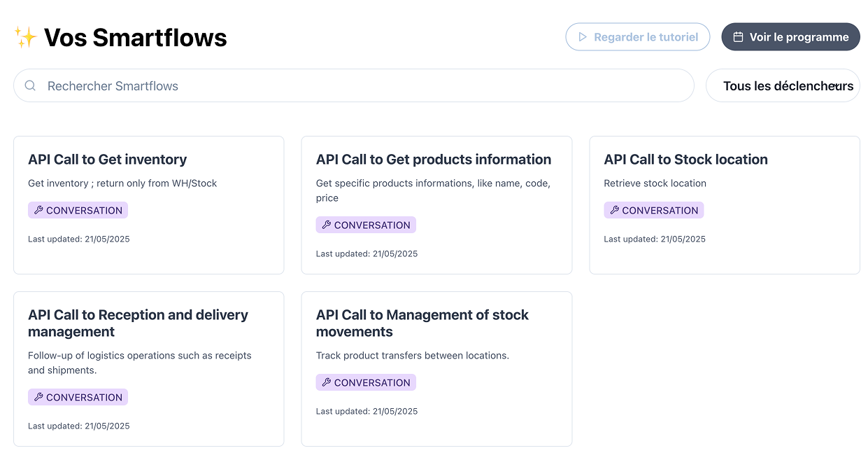Click the wrench icon on Get products information badge
The width and height of the screenshot is (868, 453).
[327, 225]
